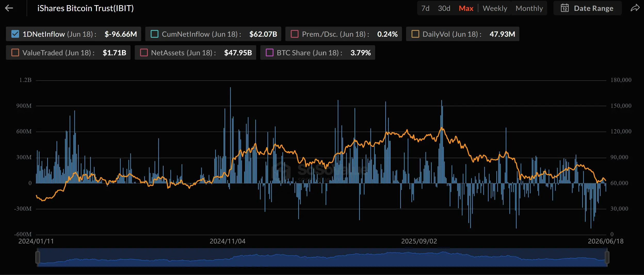Screen dimensions: 644x275
Task: Click the -600M left axis label
Action: 23,234
